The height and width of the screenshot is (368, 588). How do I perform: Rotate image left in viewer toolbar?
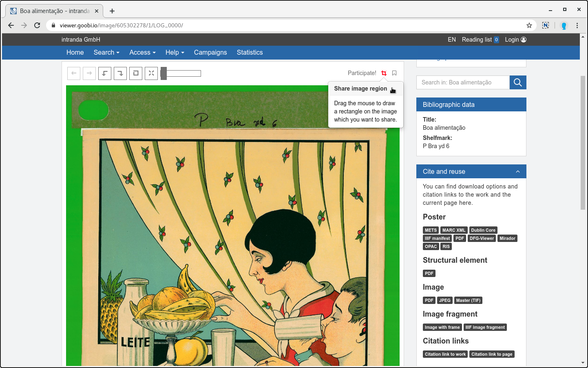pyautogui.click(x=105, y=73)
